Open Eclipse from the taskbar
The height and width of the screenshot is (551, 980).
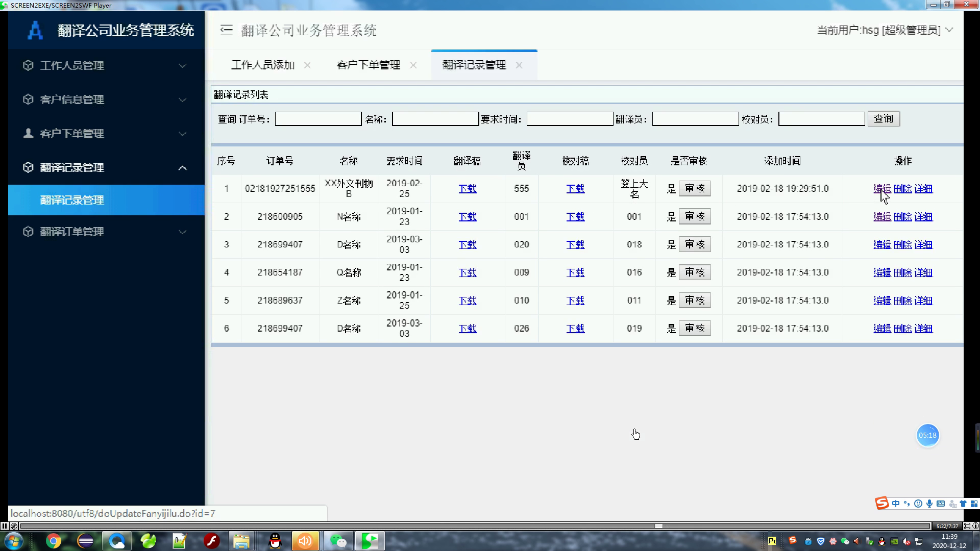85,541
